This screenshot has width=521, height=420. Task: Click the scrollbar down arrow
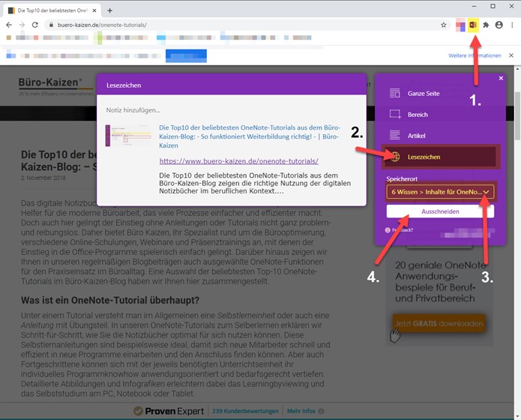(x=517, y=416)
